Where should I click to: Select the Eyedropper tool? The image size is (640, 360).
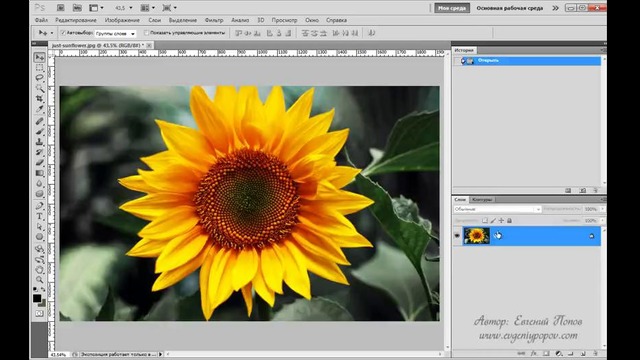pyautogui.click(x=40, y=109)
